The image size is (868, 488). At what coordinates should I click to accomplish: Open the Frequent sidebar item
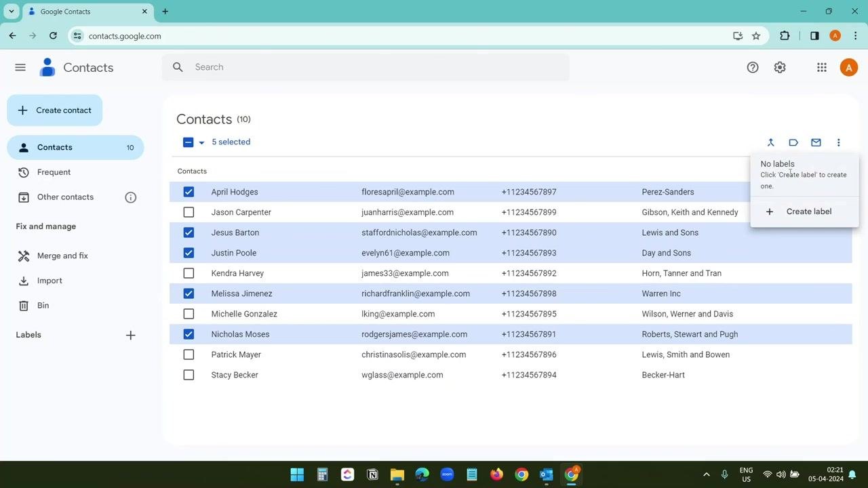pos(75,172)
